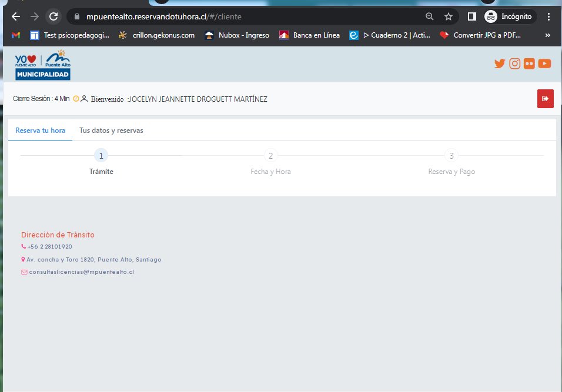Click the Reserva y Pago step label
Image resolution: width=562 pixels, height=392 pixels.
[x=451, y=172]
